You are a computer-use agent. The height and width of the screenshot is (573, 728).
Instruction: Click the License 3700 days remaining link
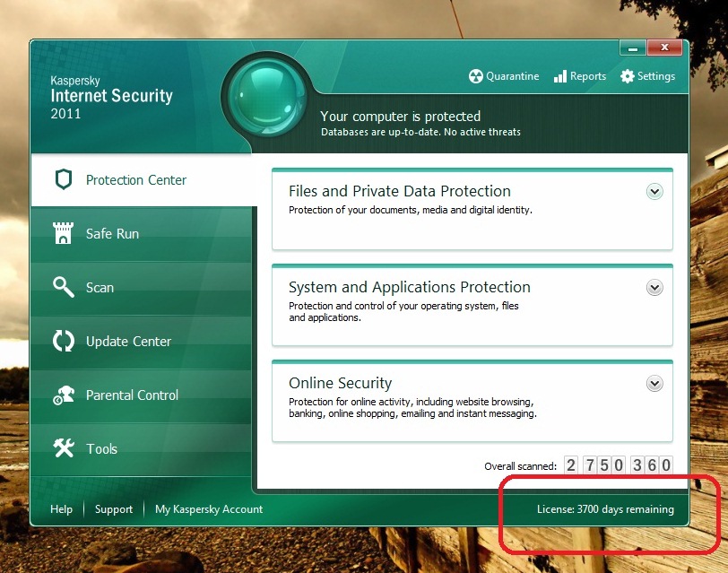click(605, 509)
